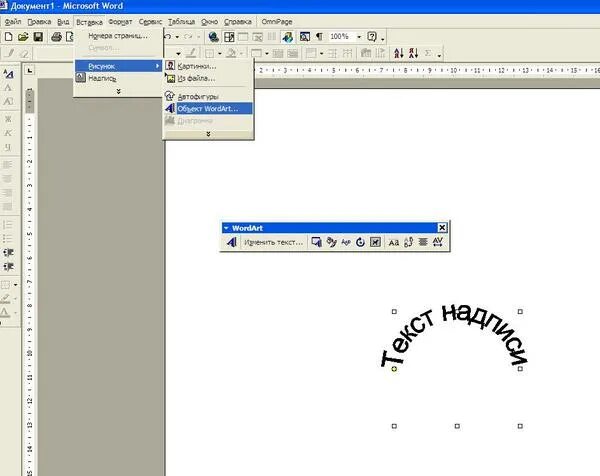Toggle the paragraph marks pilcrow icon
The width and height of the screenshot is (600, 476).
click(319, 37)
